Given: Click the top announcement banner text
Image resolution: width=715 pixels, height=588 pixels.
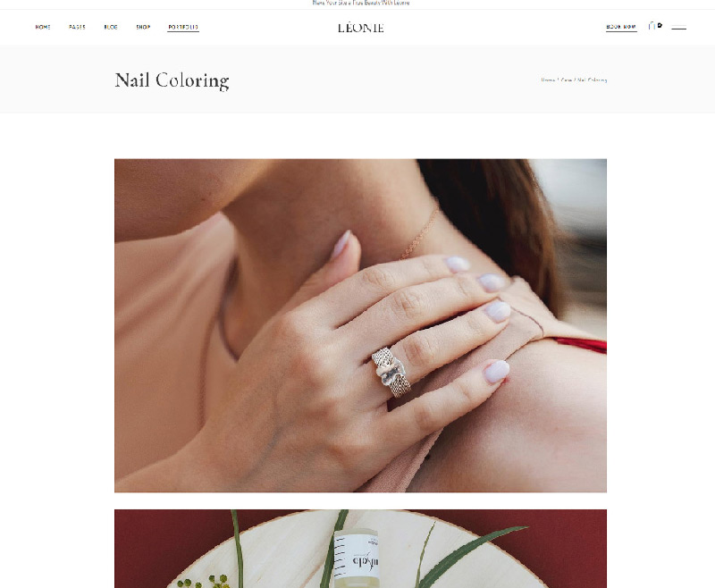Looking at the screenshot, I should pyautogui.click(x=361, y=3).
